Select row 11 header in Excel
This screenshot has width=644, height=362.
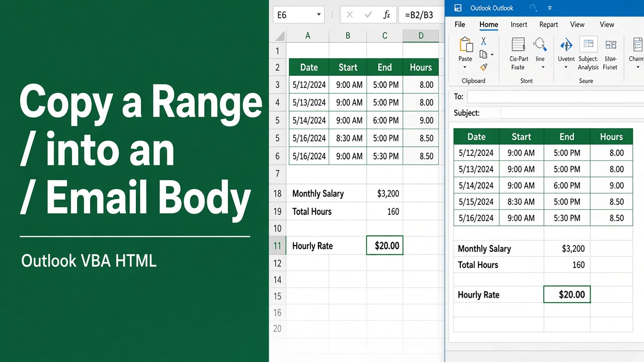pyautogui.click(x=277, y=246)
